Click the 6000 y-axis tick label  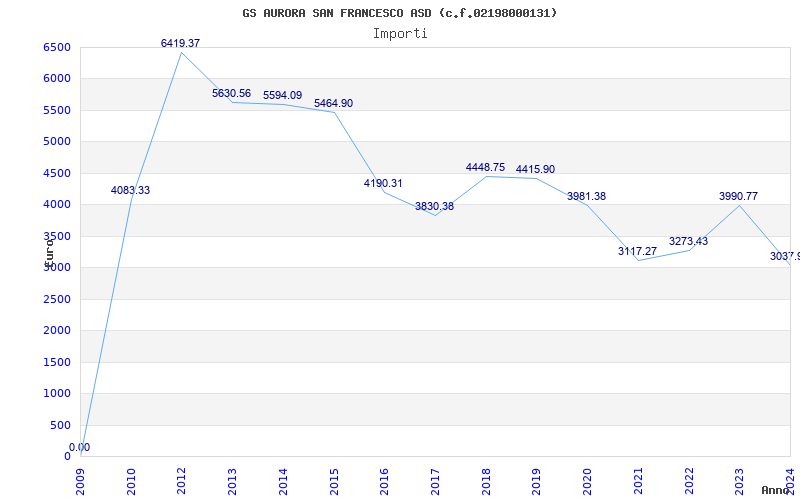point(57,79)
